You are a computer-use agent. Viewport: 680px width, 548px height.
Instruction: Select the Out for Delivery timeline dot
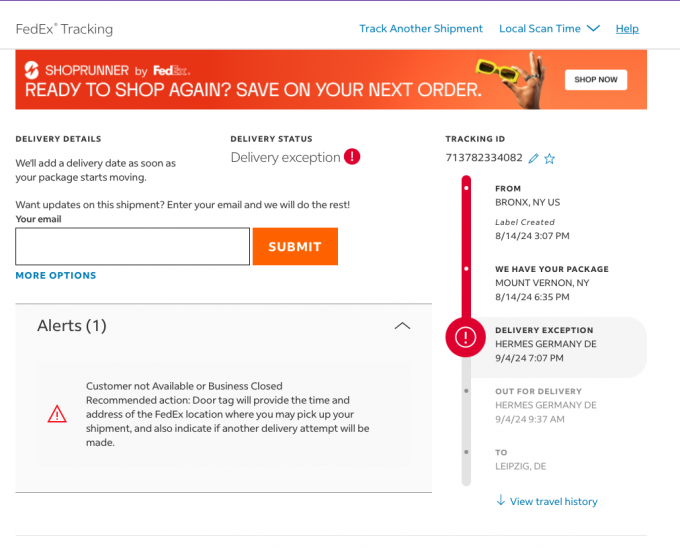coord(466,391)
